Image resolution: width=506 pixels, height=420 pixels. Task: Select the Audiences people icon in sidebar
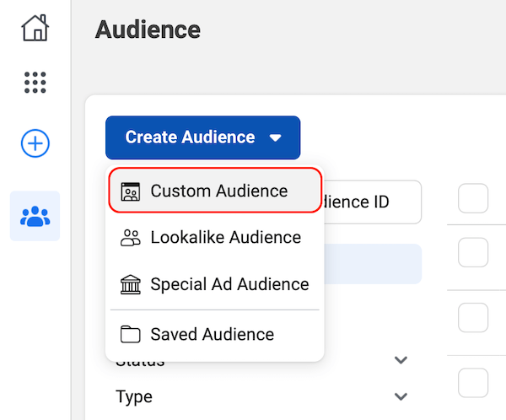point(35,216)
